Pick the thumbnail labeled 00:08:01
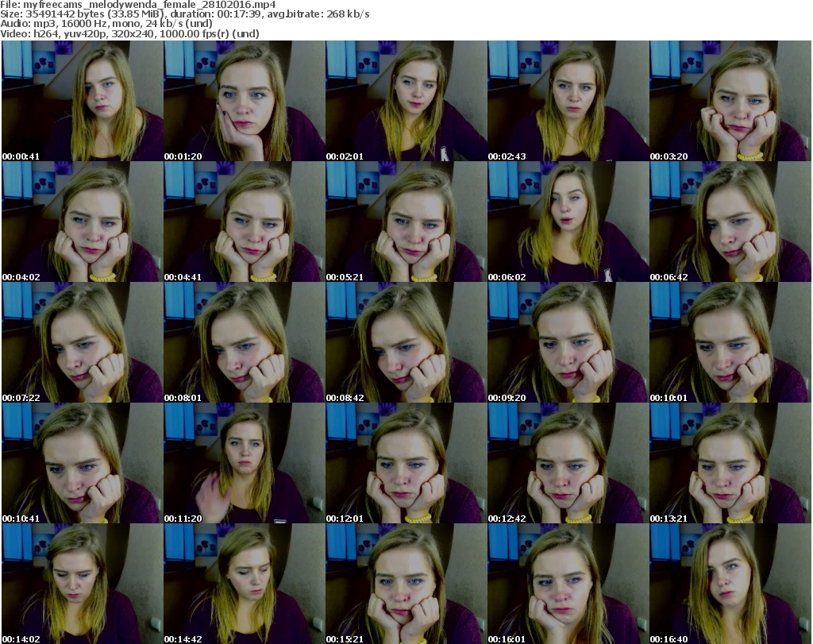This screenshot has width=813, height=644. [x=245, y=342]
